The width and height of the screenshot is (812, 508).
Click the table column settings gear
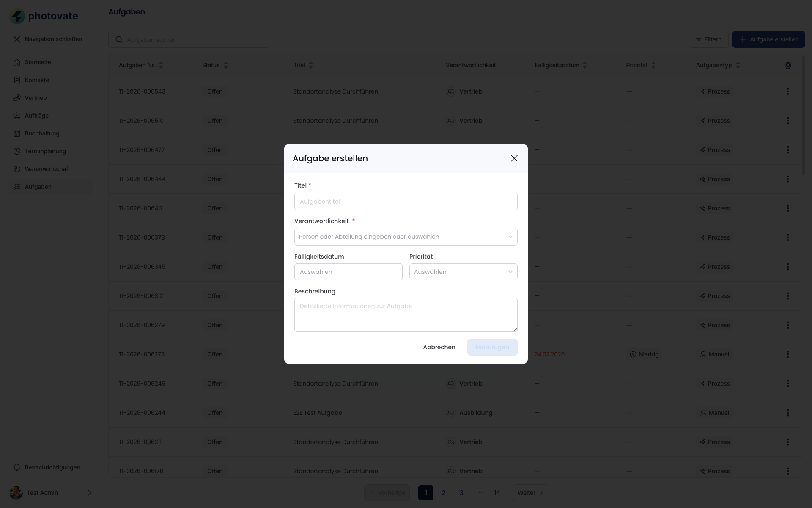point(787,65)
